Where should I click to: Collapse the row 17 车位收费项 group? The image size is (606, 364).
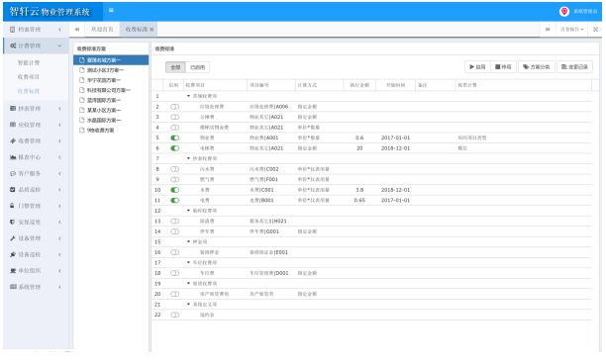pos(188,263)
